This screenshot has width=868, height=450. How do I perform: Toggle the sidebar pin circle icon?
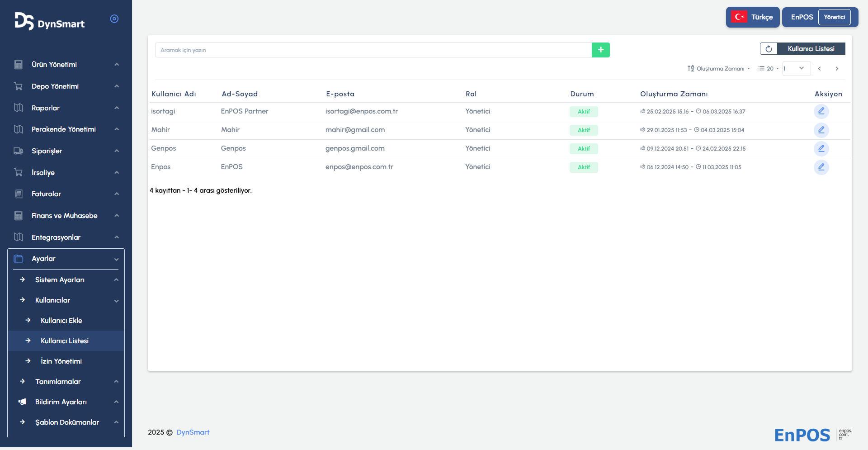click(x=114, y=19)
